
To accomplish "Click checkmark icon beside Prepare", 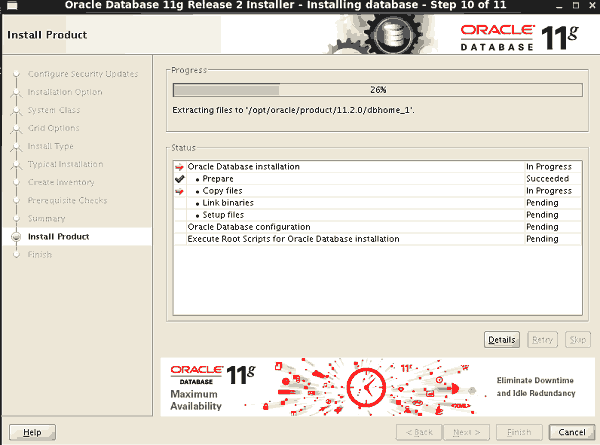I will click(x=179, y=179).
